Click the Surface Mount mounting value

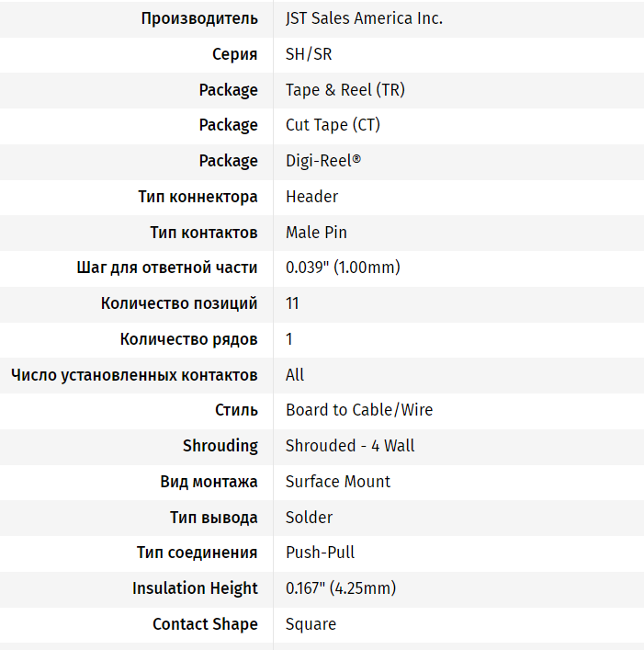tap(338, 482)
